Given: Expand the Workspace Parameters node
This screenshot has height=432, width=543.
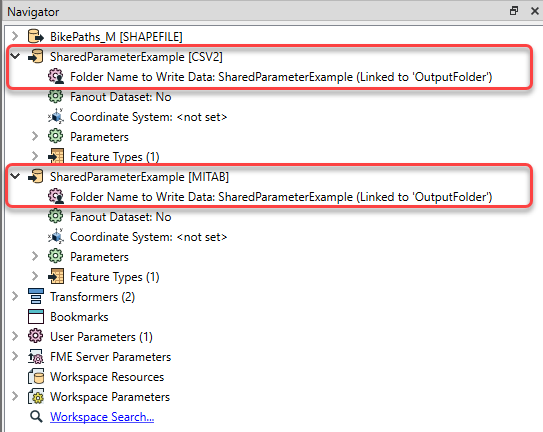Looking at the screenshot, I should coord(15,396).
